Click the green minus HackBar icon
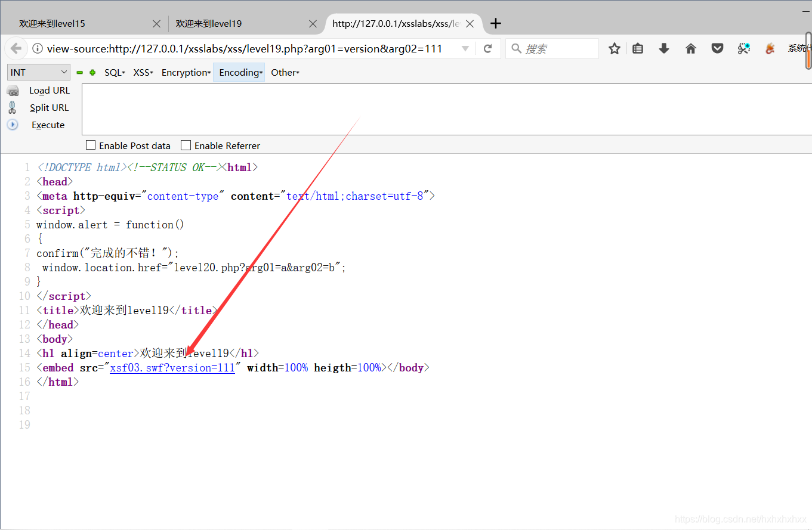This screenshot has height=530, width=812. click(80, 73)
